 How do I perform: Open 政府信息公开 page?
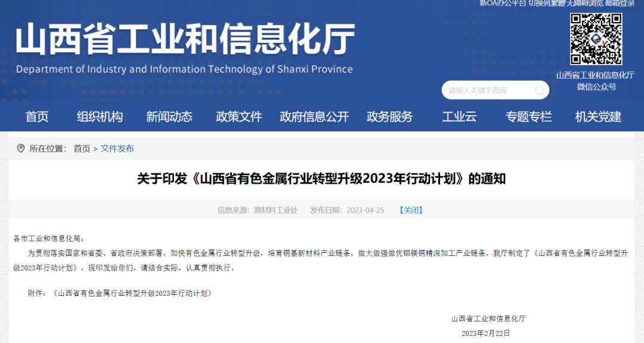point(314,117)
